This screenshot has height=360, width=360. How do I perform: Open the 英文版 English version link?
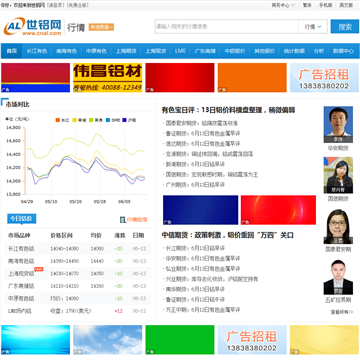click(346, 5)
